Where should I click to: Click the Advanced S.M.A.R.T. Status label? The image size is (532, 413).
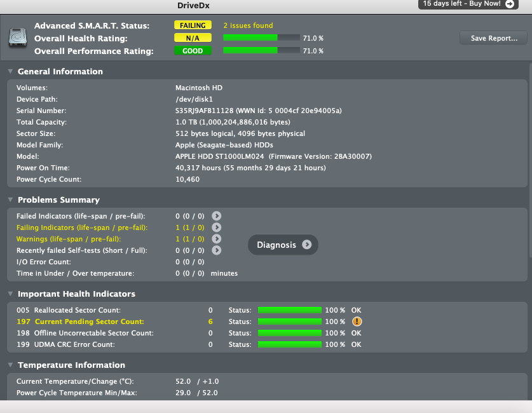[x=92, y=26]
